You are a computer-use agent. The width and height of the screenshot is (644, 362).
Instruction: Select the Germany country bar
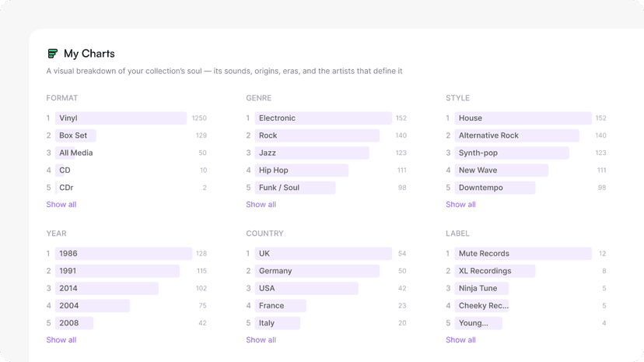coord(317,271)
